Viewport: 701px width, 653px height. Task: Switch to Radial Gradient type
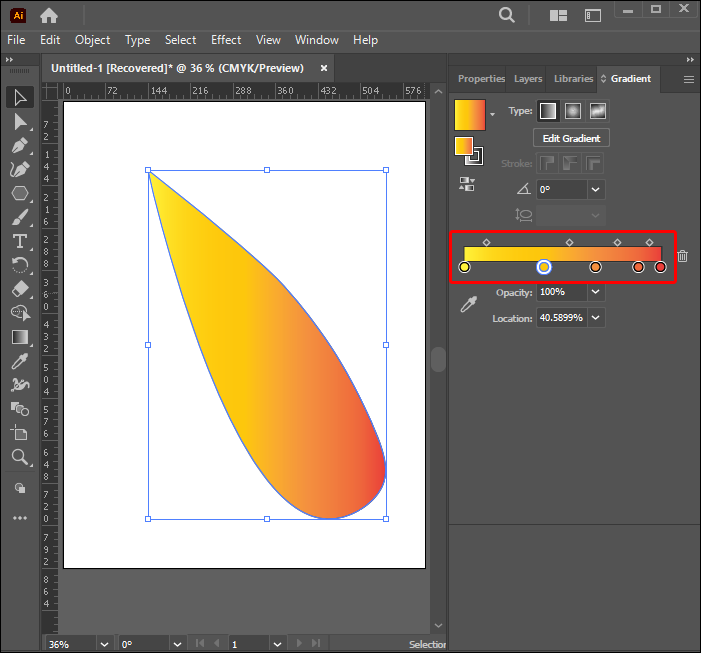[x=573, y=111]
